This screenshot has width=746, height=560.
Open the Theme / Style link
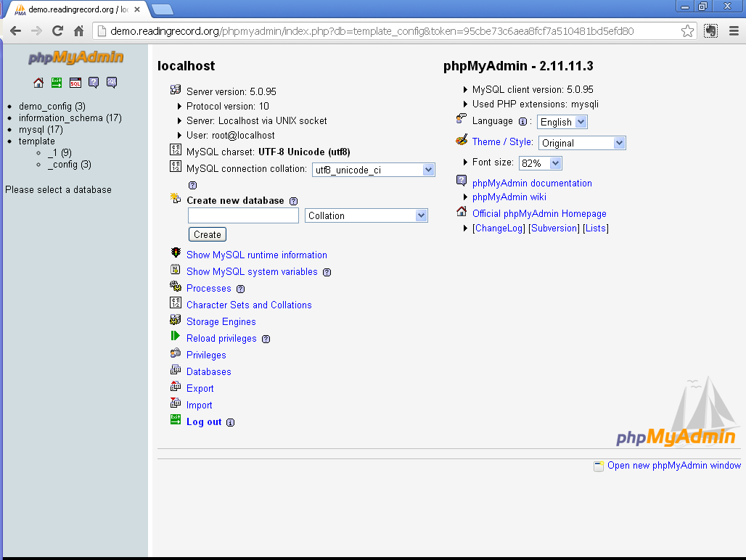coord(502,141)
